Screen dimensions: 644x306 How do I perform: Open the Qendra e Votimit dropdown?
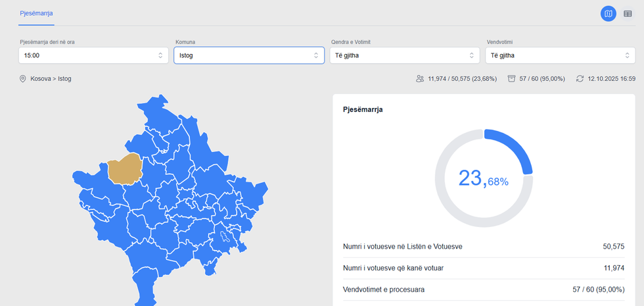(404, 56)
